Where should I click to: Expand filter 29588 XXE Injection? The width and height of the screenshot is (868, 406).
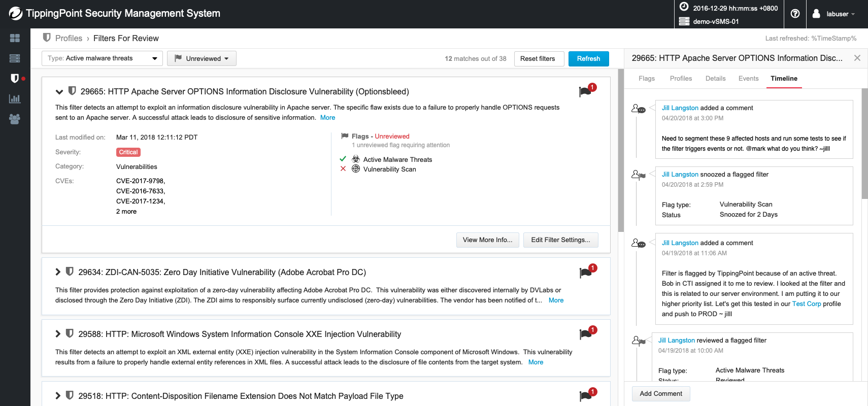58,334
